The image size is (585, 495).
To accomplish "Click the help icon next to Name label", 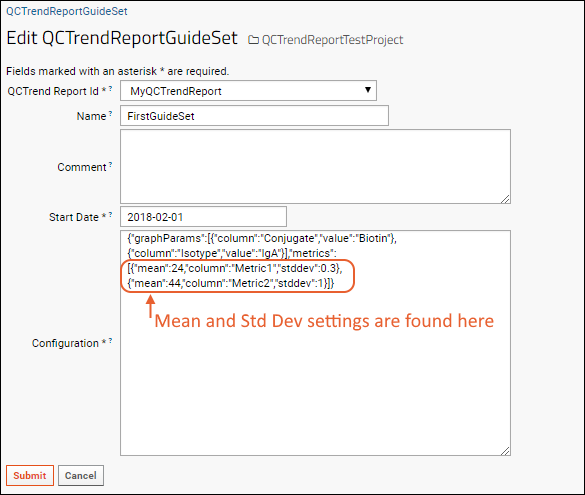I will coord(110,113).
